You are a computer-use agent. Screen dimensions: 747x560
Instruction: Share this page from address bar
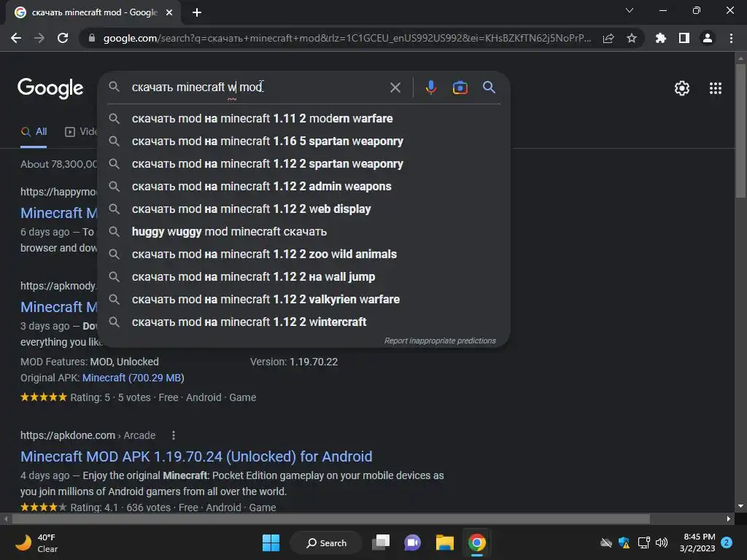pos(608,38)
